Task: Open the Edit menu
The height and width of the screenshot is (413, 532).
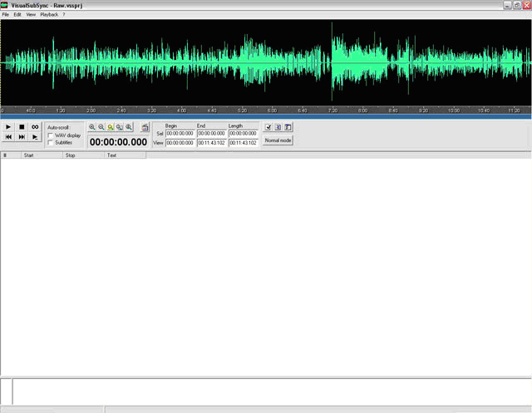Action: [17, 15]
